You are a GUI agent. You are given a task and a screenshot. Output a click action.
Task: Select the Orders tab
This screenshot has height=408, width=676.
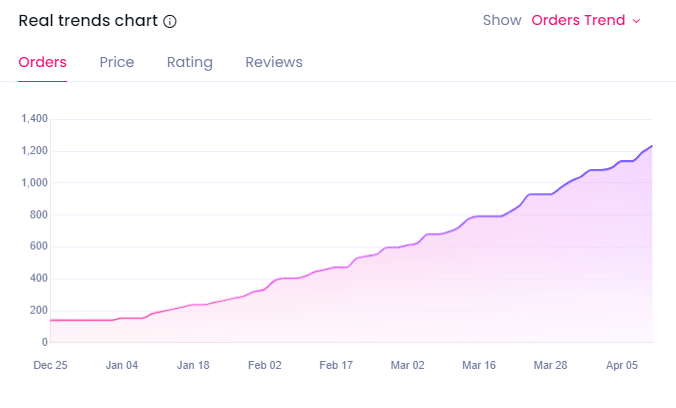(43, 62)
